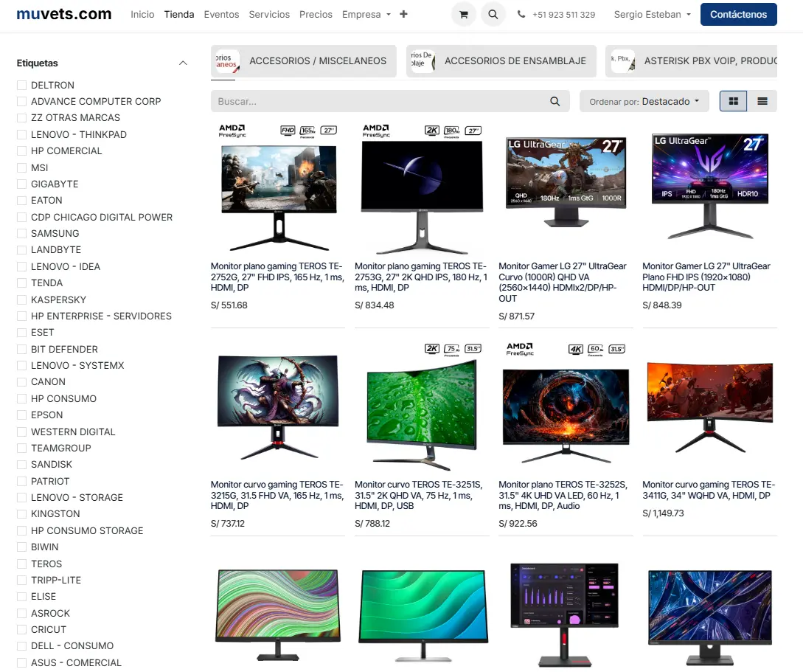Image resolution: width=803 pixels, height=672 pixels.
Task: Open Monitor Gamer LG UltraGear Curvo link
Action: pyautogui.click(x=563, y=283)
